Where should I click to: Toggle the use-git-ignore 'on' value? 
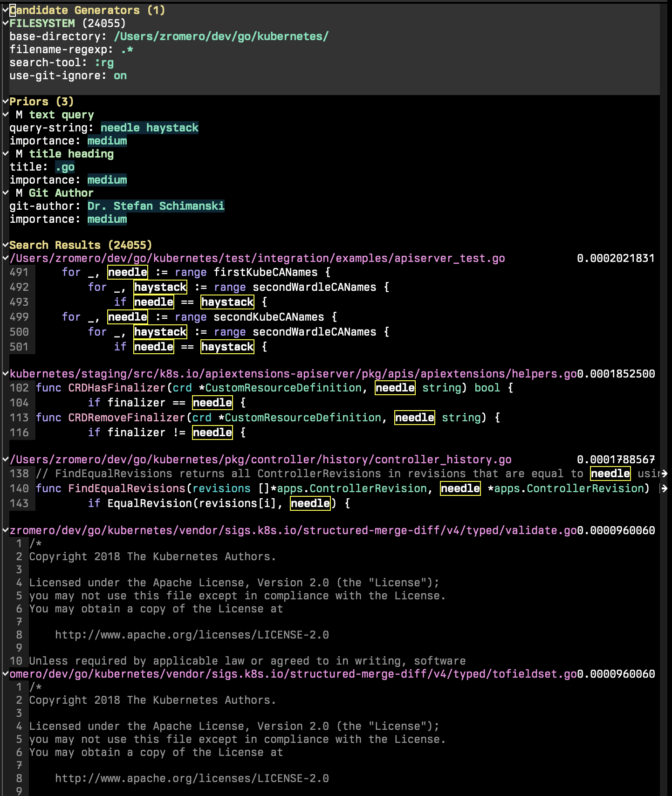120,75
